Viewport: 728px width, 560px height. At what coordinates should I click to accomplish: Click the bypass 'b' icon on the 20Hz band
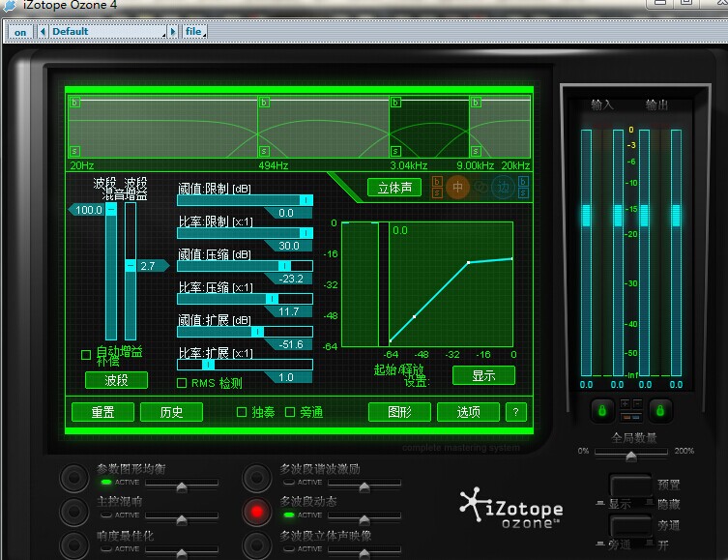pos(74,103)
